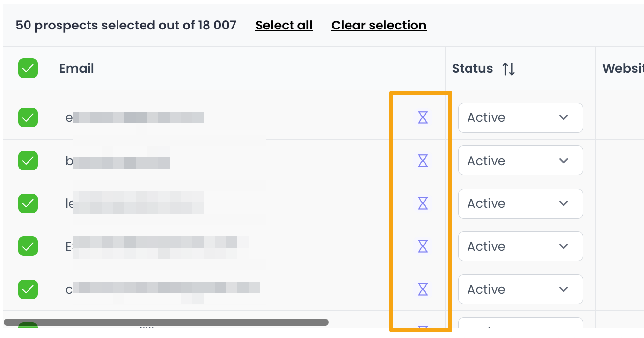The height and width of the screenshot is (338, 644).
Task: Click the hourglass icon in first row
Action: [x=423, y=117]
